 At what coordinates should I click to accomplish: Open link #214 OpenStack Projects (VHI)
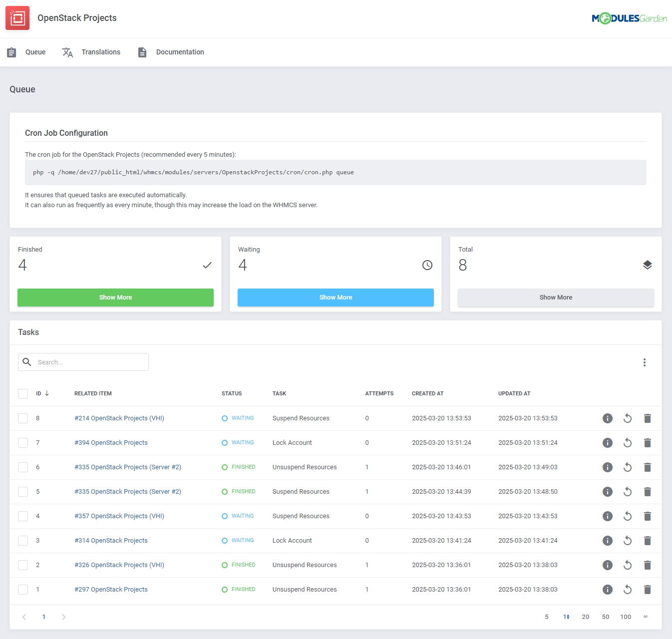point(119,418)
